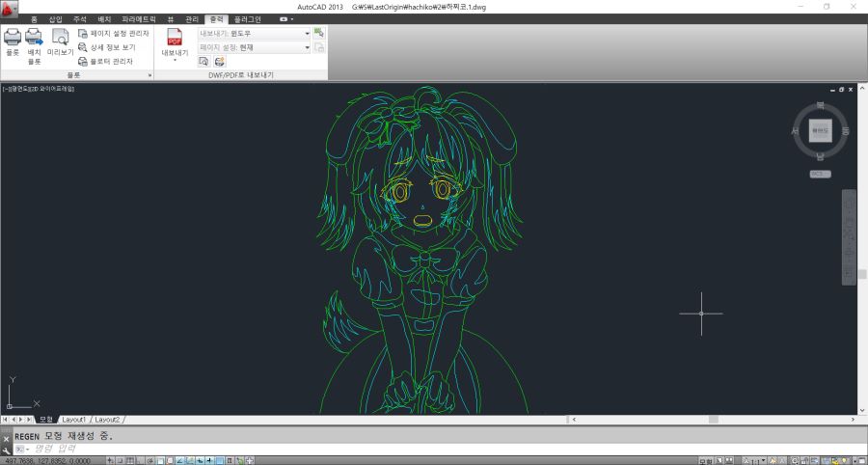This screenshot has height=465, width=868.
Task: Toggle ortho mode in status bar
Action: (138, 460)
